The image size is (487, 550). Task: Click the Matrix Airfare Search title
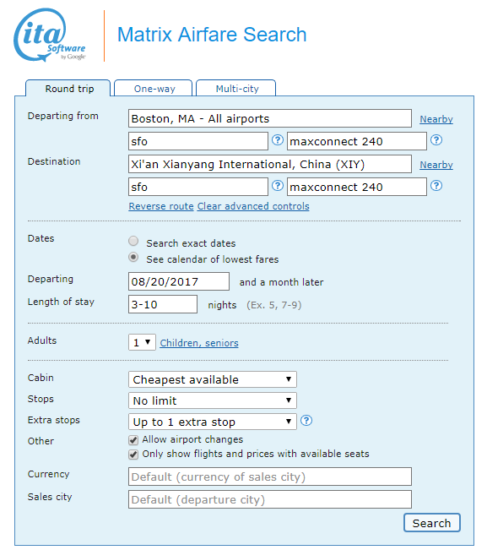click(x=212, y=34)
